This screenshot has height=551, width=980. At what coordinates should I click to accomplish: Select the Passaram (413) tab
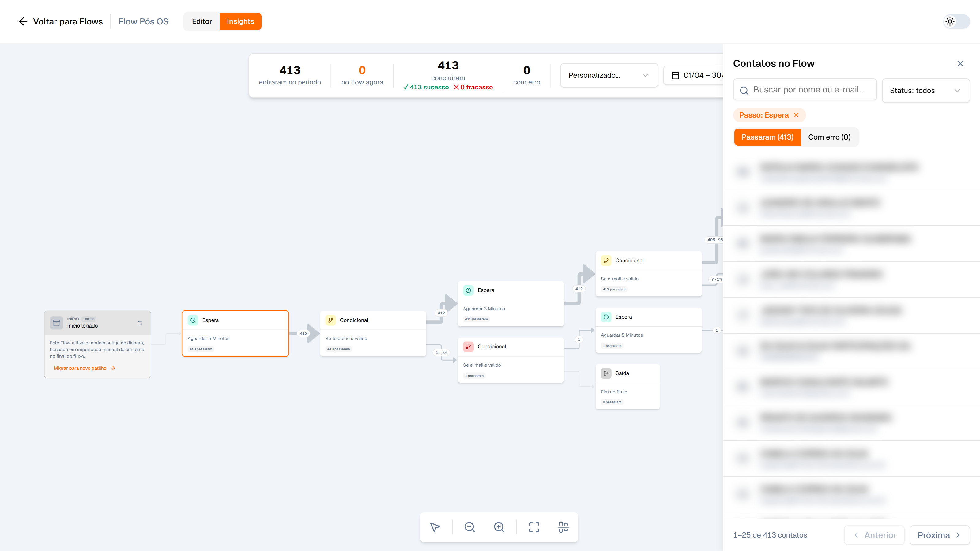(x=767, y=137)
